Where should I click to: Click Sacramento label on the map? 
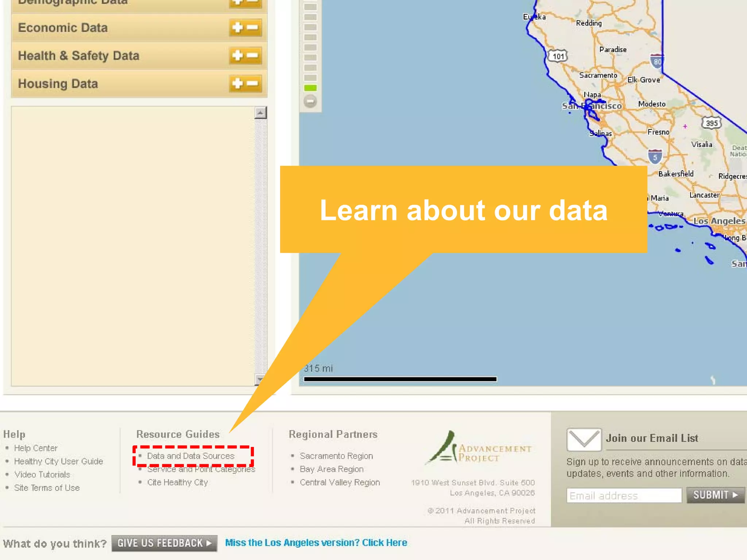click(x=598, y=75)
